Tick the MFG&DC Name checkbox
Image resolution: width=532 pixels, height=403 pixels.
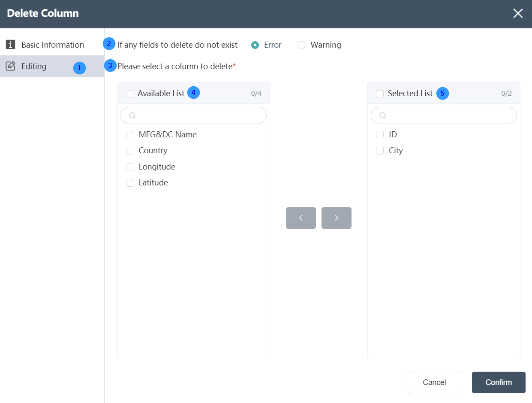(130, 134)
